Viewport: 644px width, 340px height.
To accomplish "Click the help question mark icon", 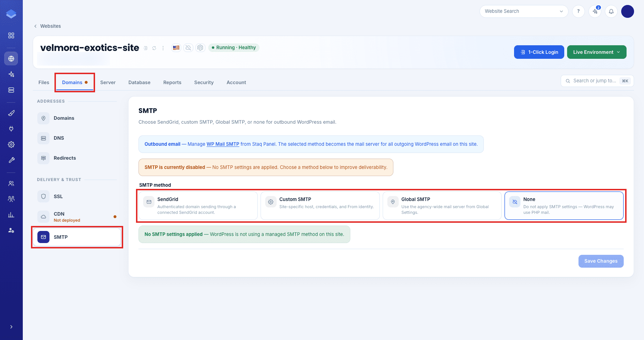I will [578, 11].
